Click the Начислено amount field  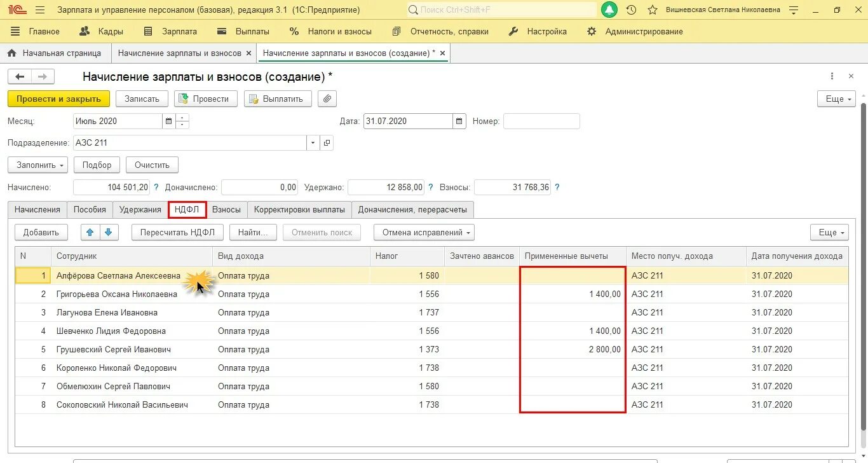(x=112, y=188)
